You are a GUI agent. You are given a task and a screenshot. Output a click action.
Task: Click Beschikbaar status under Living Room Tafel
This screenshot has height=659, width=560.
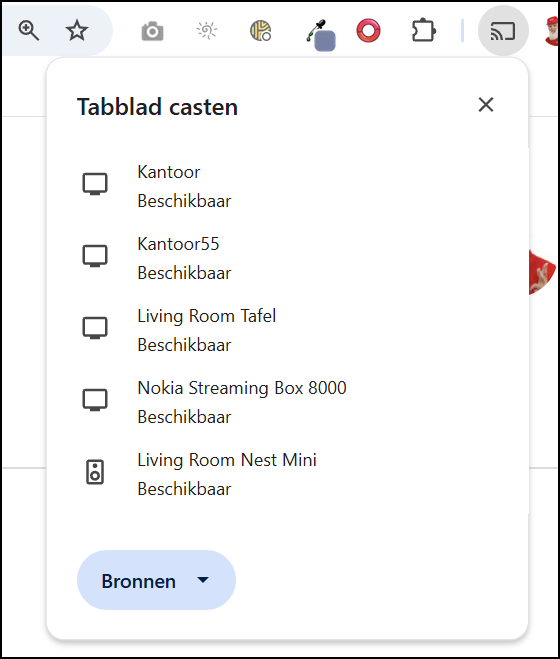tap(184, 345)
